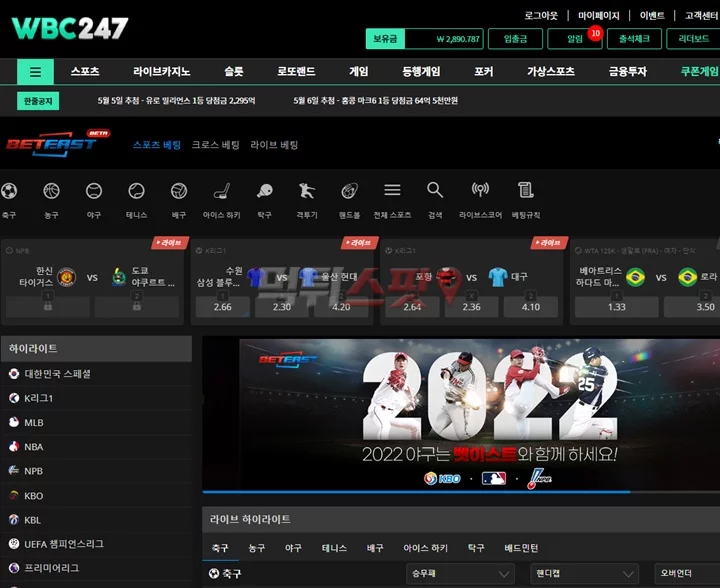Open 이벤트 link
This screenshot has height=588, width=720.
pos(652,16)
